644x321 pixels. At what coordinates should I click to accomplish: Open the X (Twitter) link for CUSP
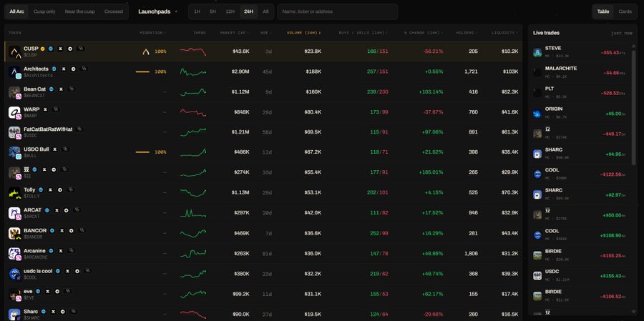click(60, 49)
